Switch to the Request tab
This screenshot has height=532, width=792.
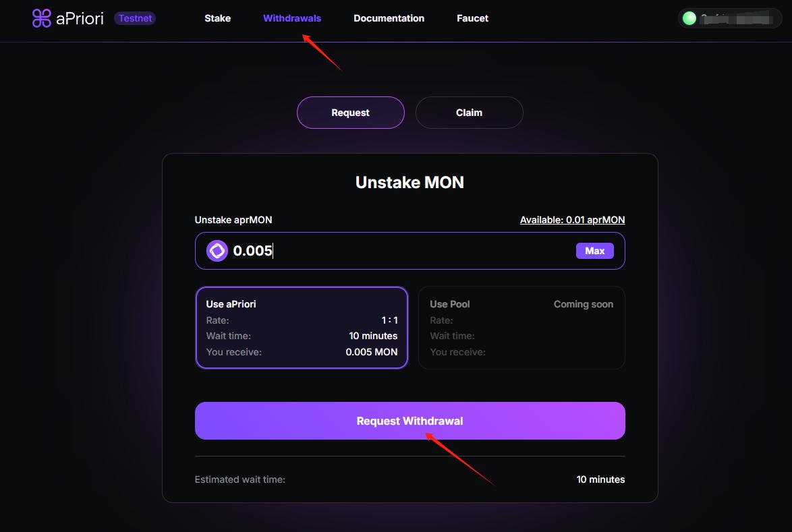coord(350,113)
